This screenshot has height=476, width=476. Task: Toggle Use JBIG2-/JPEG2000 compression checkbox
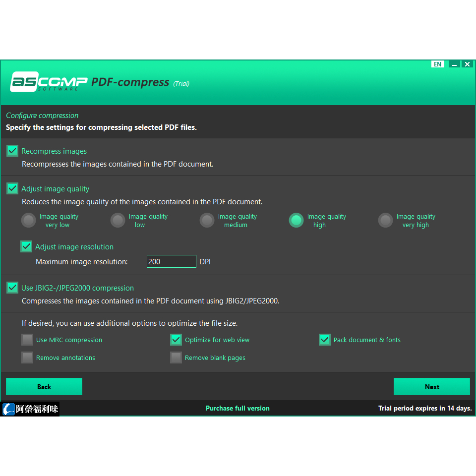(x=12, y=288)
